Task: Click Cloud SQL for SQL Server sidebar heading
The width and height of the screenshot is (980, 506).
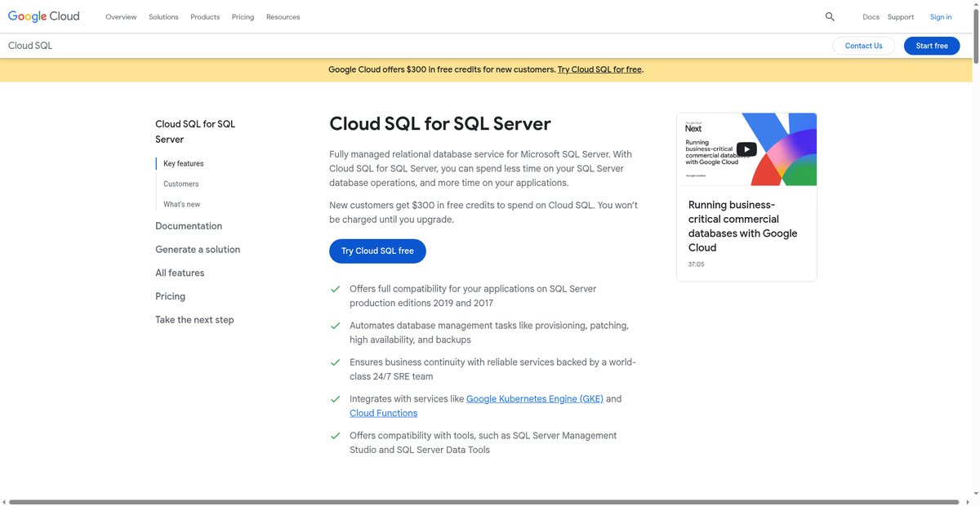Action: click(195, 131)
